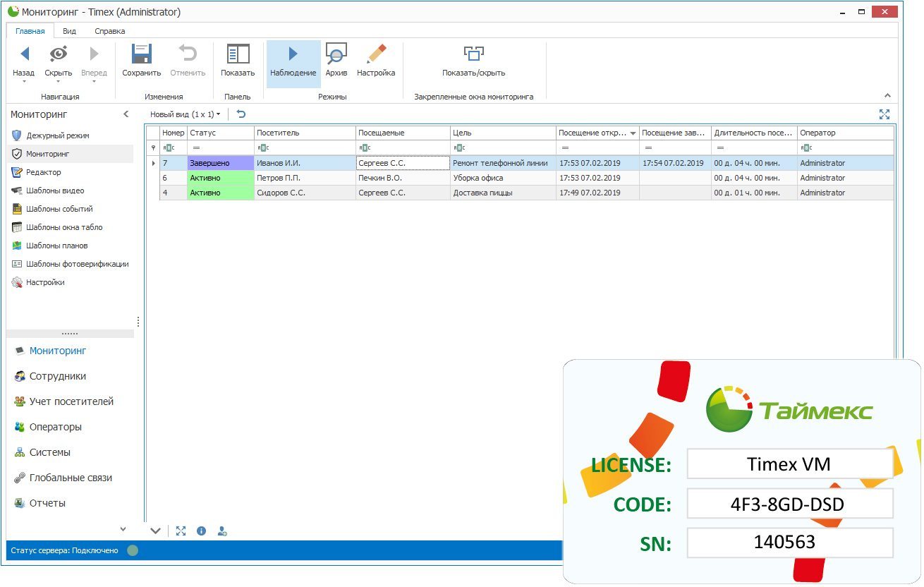Open the Сотрудники section in sidebar

(x=57, y=376)
